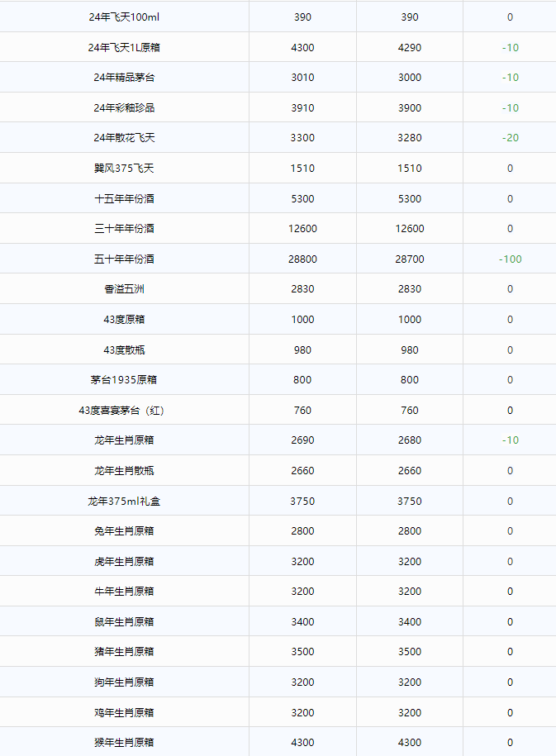The width and height of the screenshot is (556, 756).
Task: Click the 2680 price cell
Action: [x=410, y=440]
